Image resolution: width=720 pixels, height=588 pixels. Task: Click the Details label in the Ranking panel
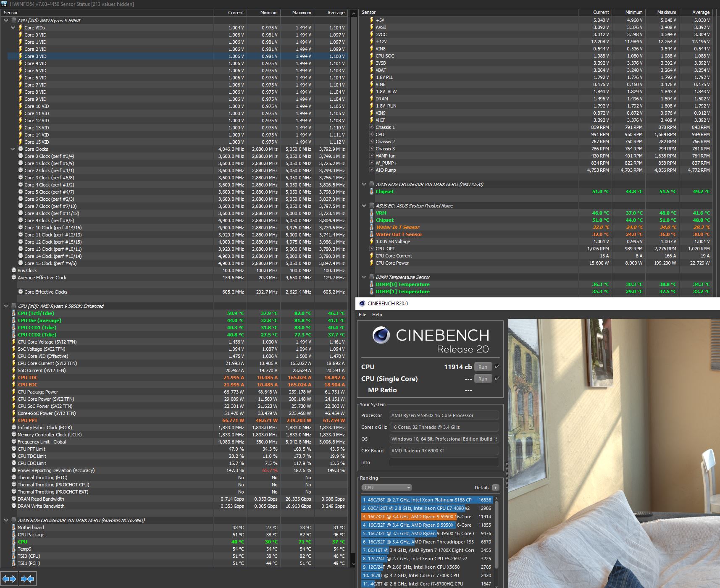(x=482, y=488)
